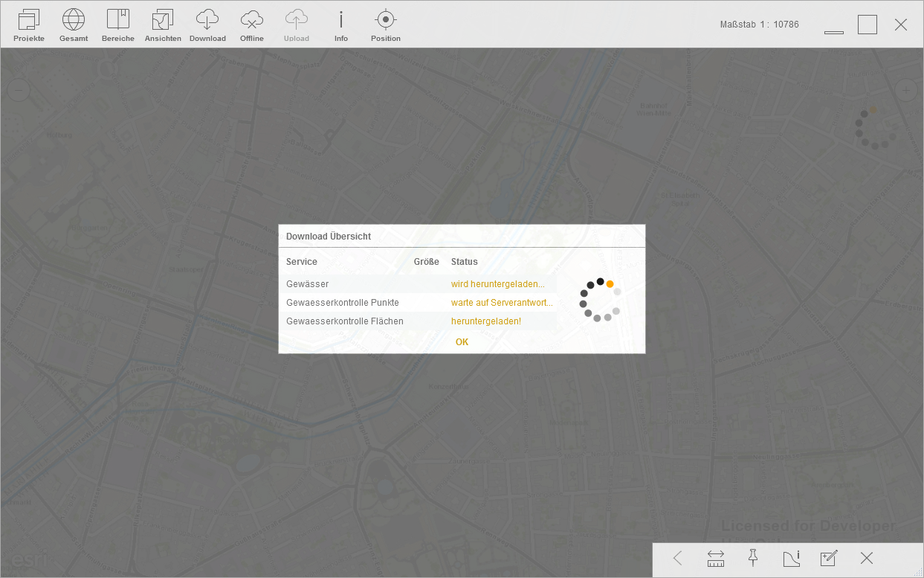Zoom out the map with minus button

(x=19, y=91)
